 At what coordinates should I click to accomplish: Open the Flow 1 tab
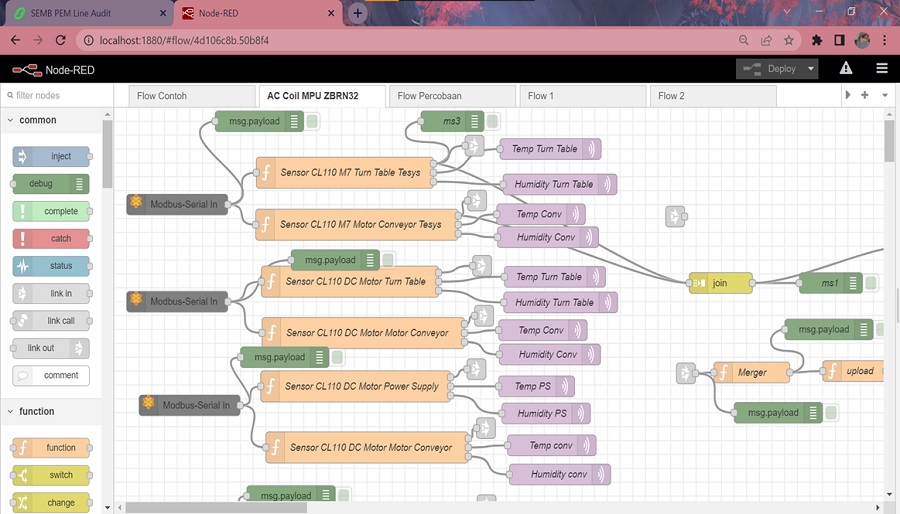[583, 96]
